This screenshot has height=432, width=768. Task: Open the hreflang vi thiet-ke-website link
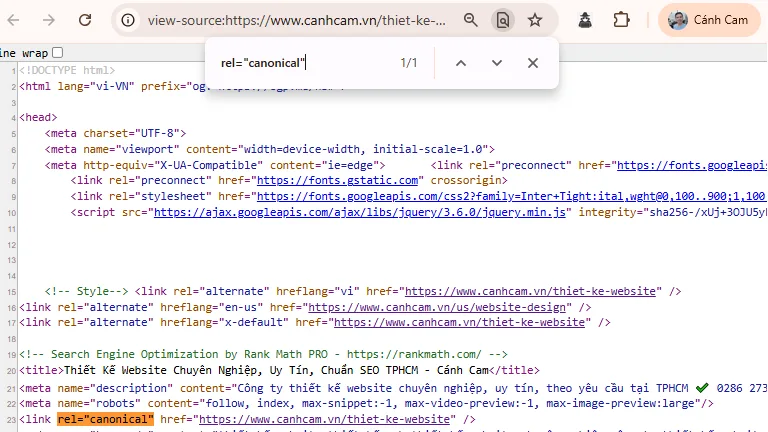530,291
